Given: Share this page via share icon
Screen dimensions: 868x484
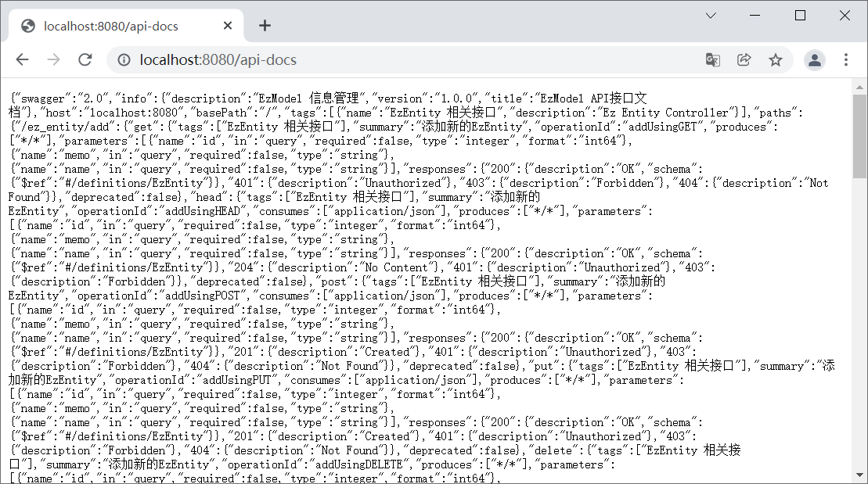Looking at the screenshot, I should tap(744, 59).
